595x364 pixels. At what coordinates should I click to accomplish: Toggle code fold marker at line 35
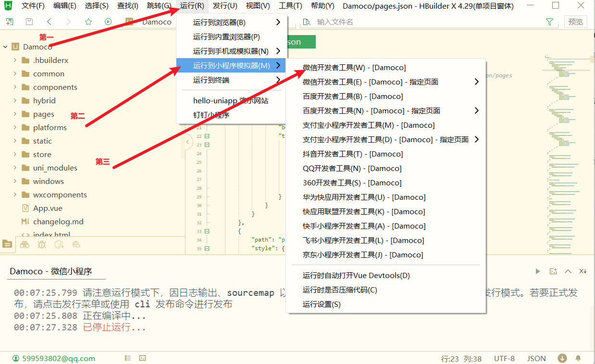pos(207,249)
